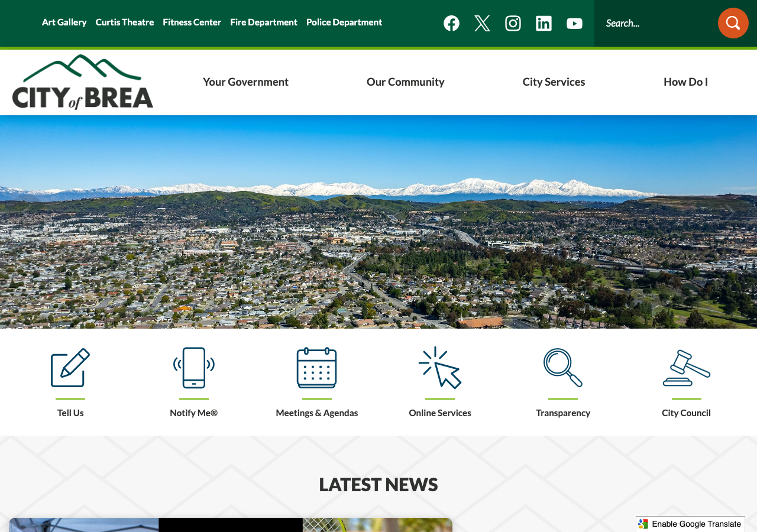Open the YouTube social icon

[x=574, y=23]
